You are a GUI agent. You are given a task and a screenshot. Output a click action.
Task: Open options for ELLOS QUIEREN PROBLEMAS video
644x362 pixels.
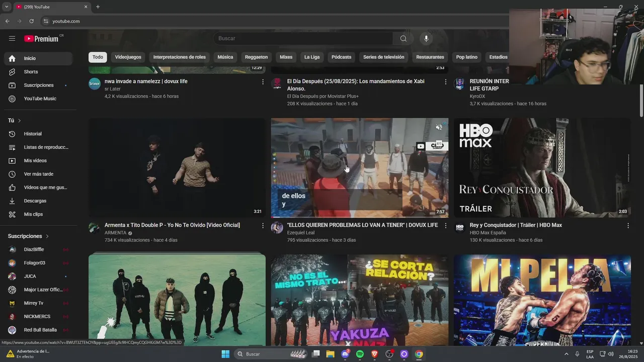click(x=445, y=226)
